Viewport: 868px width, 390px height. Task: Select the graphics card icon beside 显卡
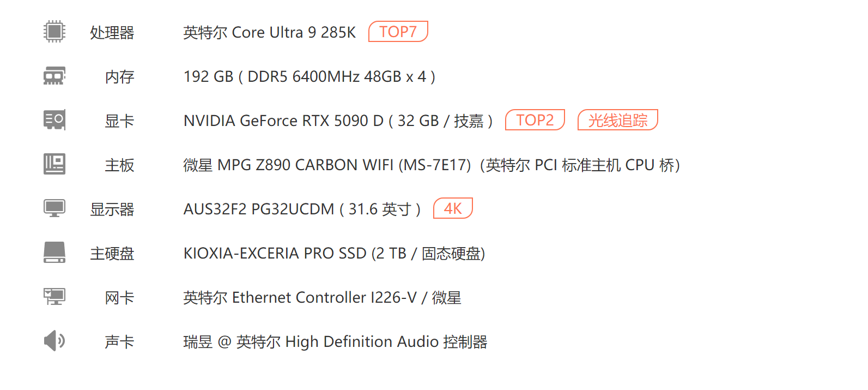[x=54, y=120]
